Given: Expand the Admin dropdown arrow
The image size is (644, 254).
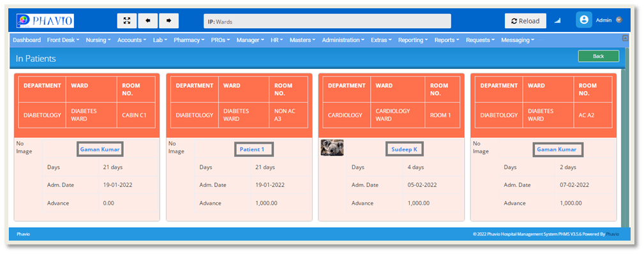Looking at the screenshot, I should pyautogui.click(x=619, y=20).
